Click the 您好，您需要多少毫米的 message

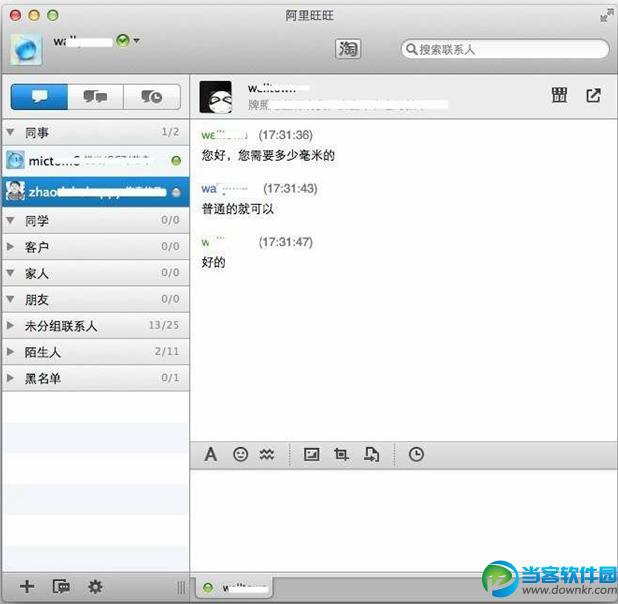tap(268, 155)
